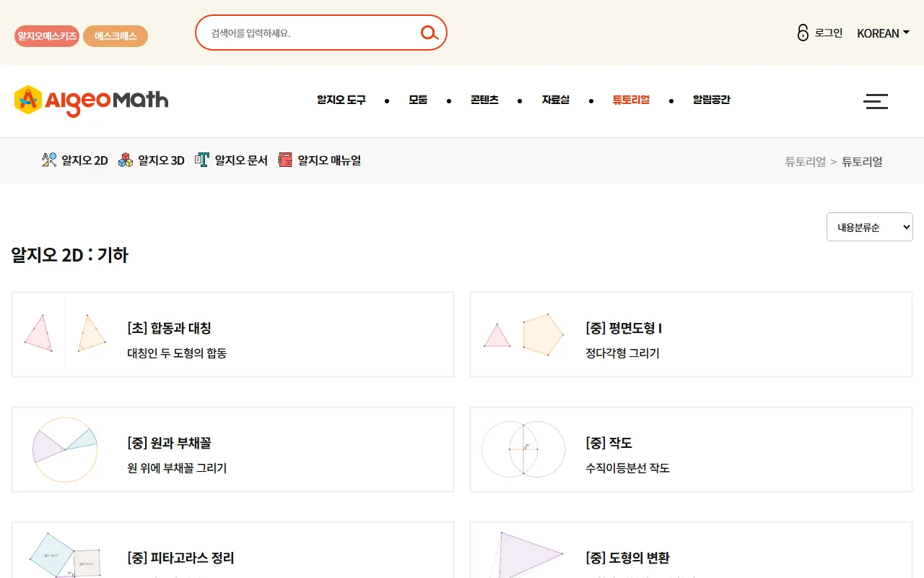
Task: Click the 알지오 2D icon
Action: 49,160
